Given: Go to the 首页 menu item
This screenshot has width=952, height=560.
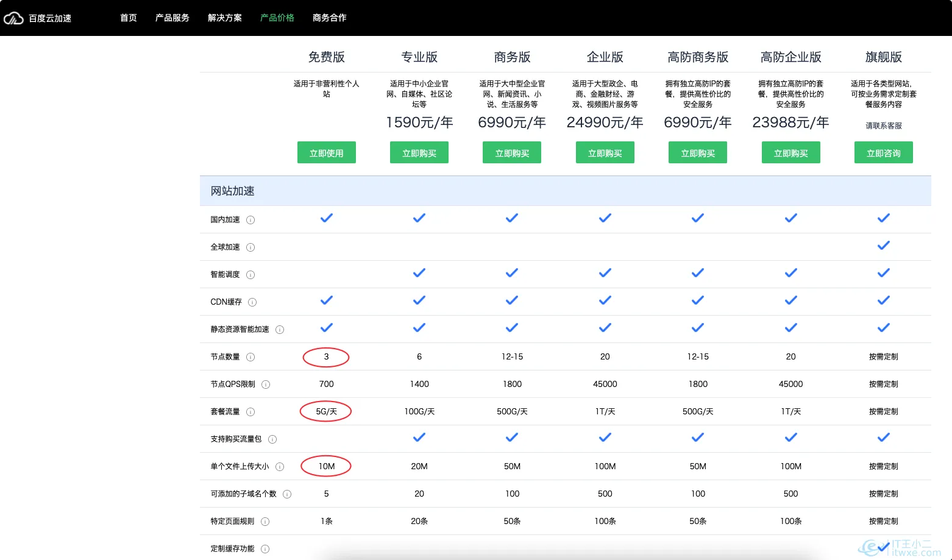Looking at the screenshot, I should (x=128, y=18).
